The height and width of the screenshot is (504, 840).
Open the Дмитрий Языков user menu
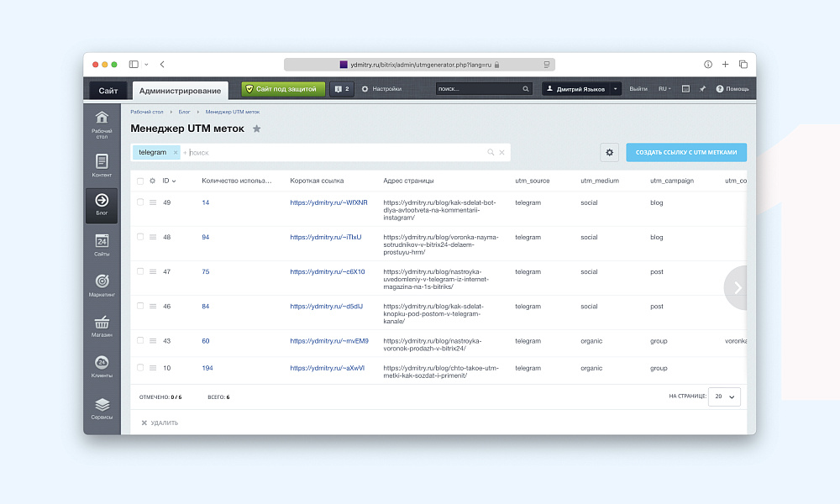581,89
